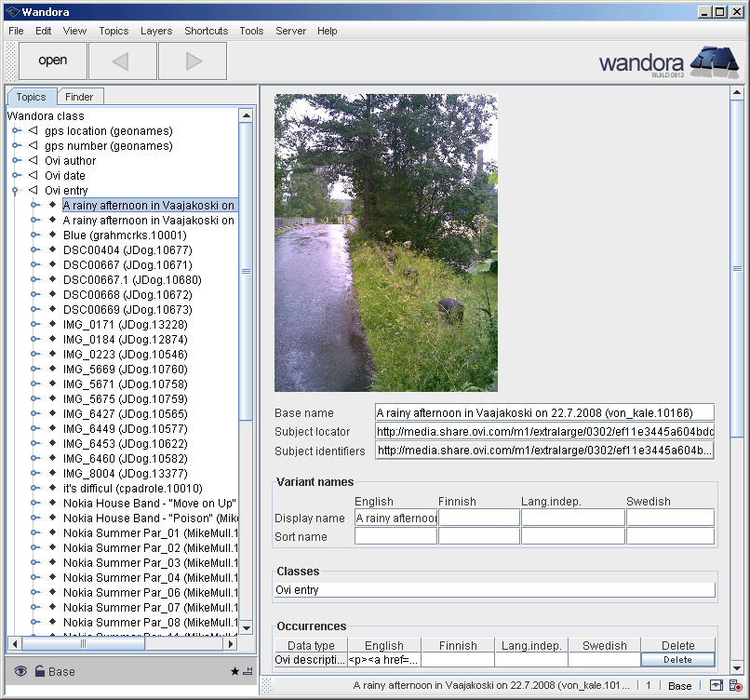Open the Layers menu
The height and width of the screenshot is (700, 750).
pyautogui.click(x=155, y=31)
